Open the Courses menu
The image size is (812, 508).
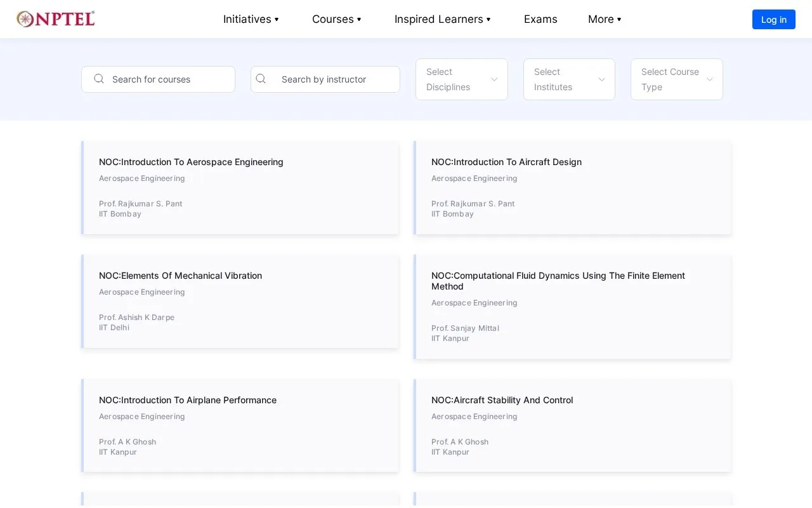(x=337, y=19)
